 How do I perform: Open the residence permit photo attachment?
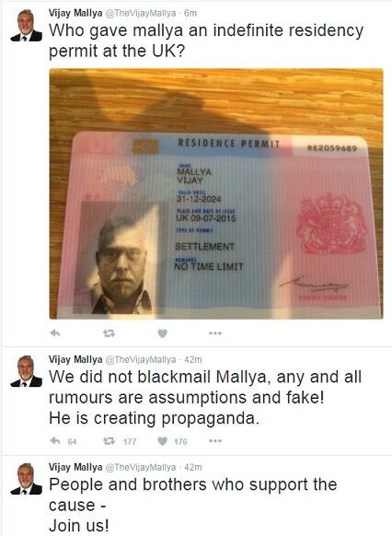(x=216, y=193)
